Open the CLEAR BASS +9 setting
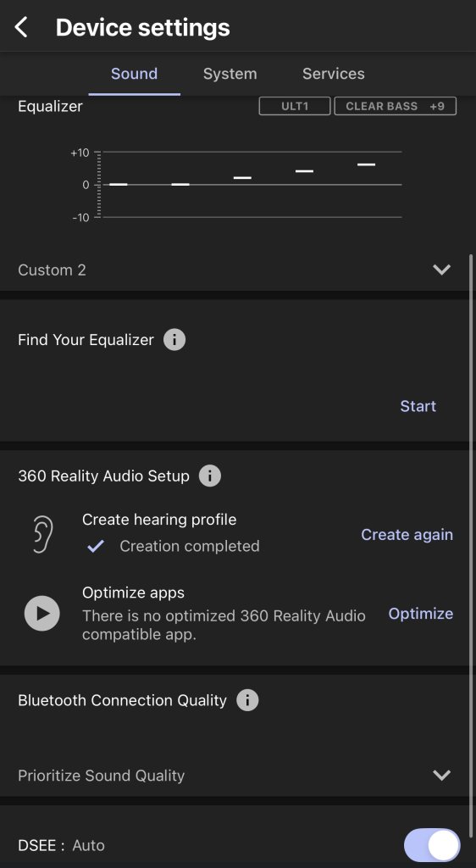This screenshot has height=868, width=476. pyautogui.click(x=396, y=106)
